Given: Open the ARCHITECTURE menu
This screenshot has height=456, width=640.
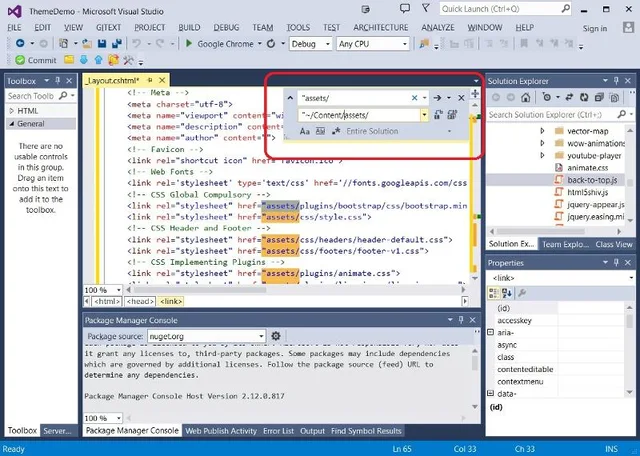Looking at the screenshot, I should pyautogui.click(x=380, y=27).
